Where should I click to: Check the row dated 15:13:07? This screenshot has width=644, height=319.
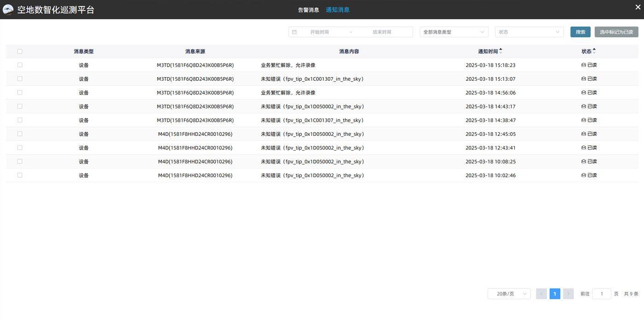pos(20,79)
